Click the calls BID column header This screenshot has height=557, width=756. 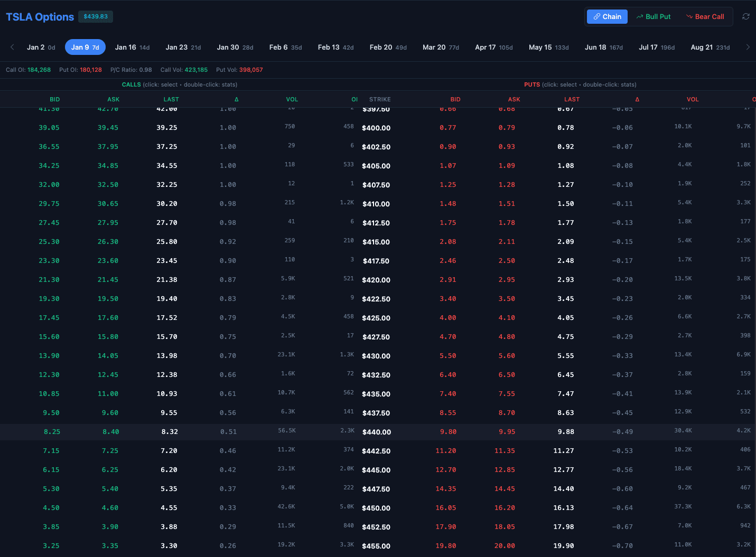point(55,99)
